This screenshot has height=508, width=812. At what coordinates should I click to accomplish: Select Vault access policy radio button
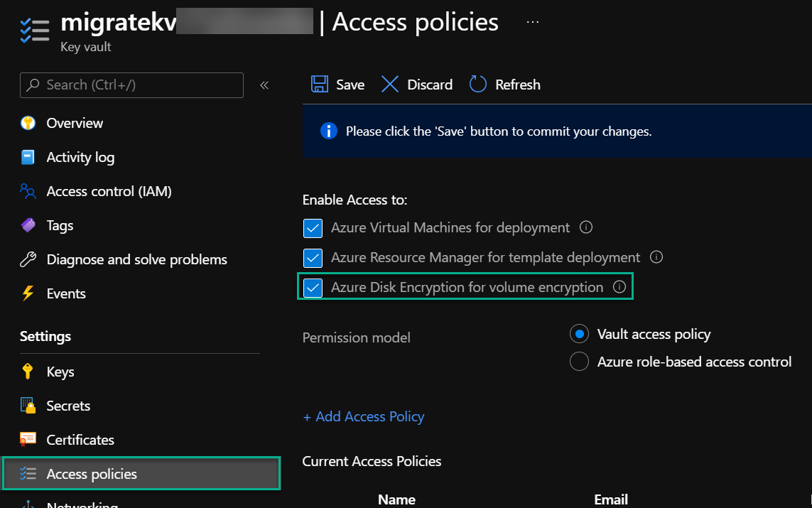tap(579, 334)
